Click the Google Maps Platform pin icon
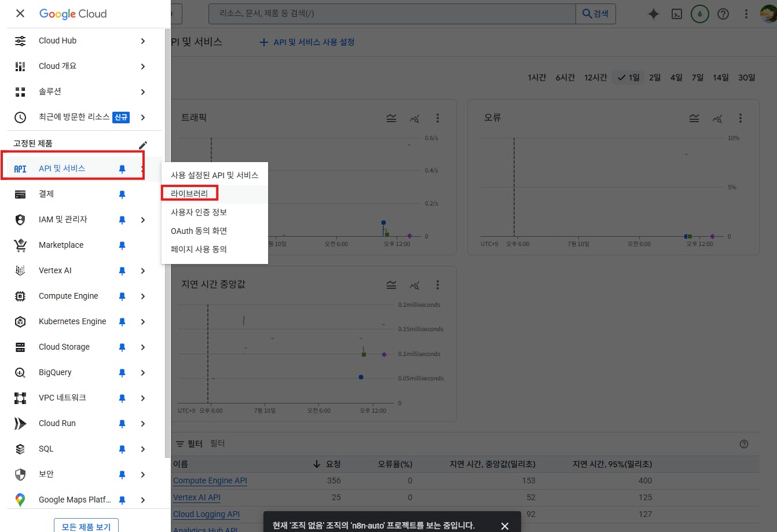The height and width of the screenshot is (532, 777). point(20,500)
